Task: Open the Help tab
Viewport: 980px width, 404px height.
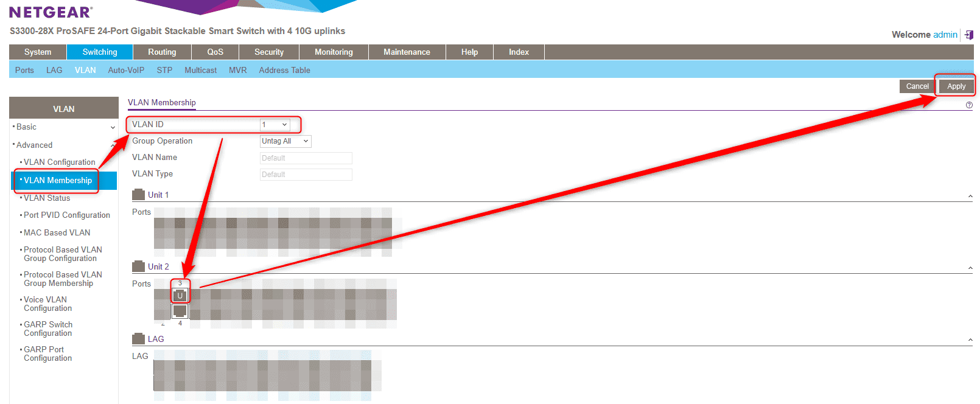Action: tap(469, 52)
